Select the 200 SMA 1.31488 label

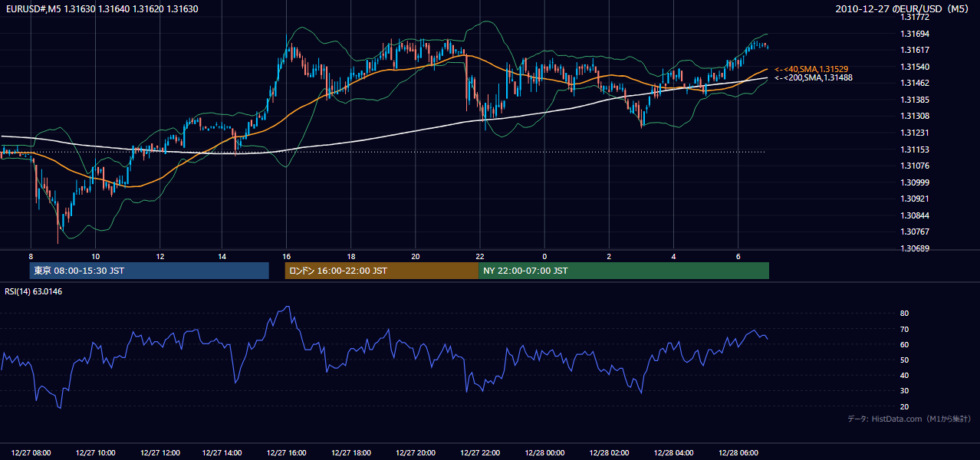813,77
